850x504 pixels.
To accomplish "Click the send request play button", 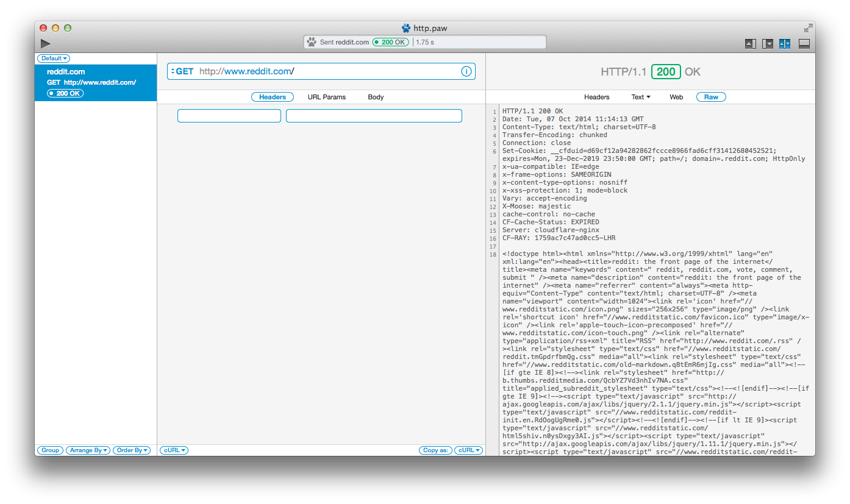I will pos(45,43).
